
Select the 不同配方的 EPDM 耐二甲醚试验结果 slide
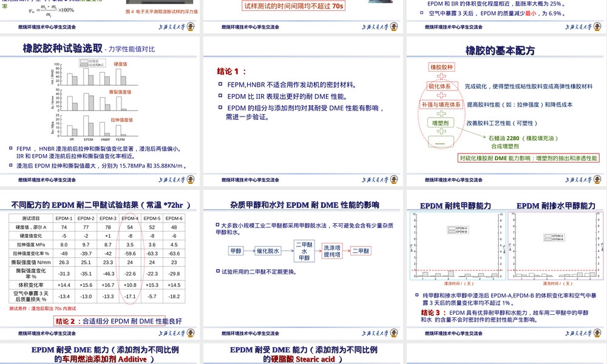[x=100, y=264]
